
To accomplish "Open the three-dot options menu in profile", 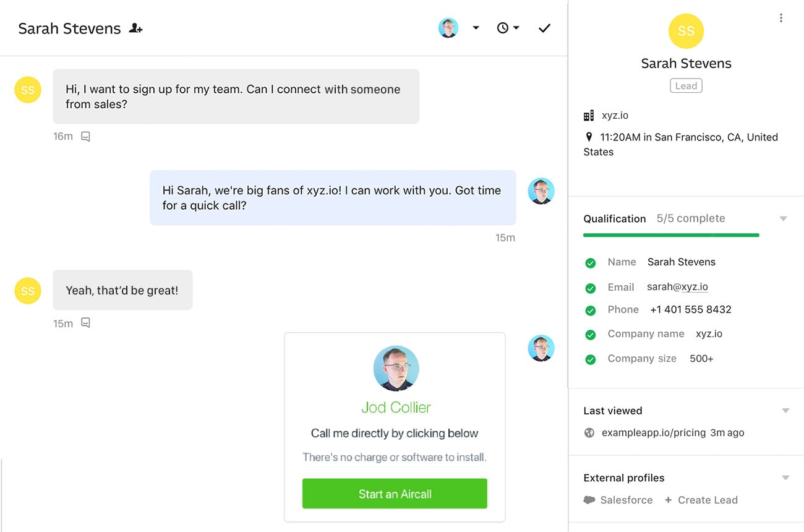I will point(781,18).
